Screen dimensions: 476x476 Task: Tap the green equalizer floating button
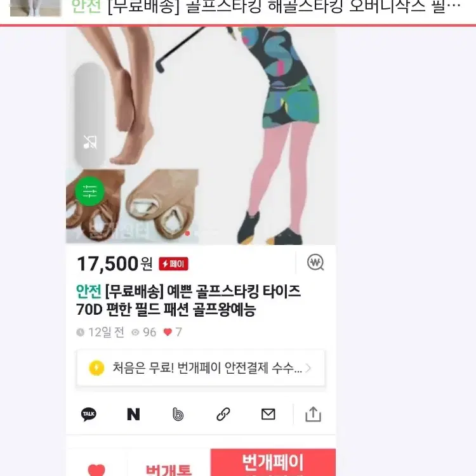click(90, 191)
